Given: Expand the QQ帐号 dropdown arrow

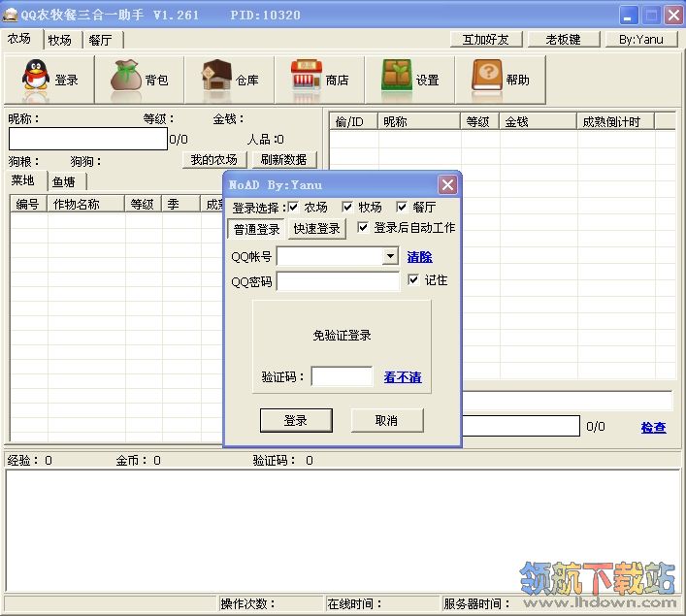Looking at the screenshot, I should [390, 256].
